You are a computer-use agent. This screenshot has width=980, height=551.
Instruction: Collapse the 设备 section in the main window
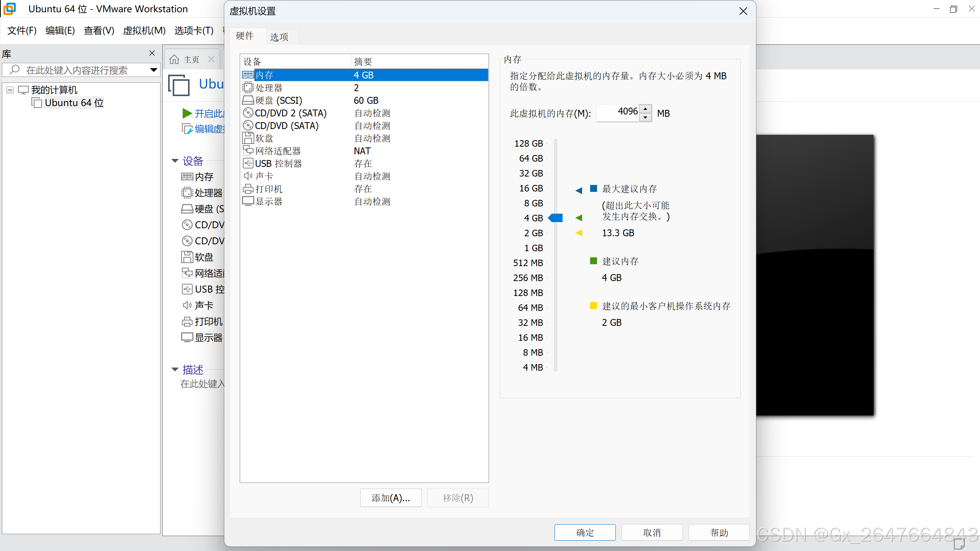click(x=175, y=161)
